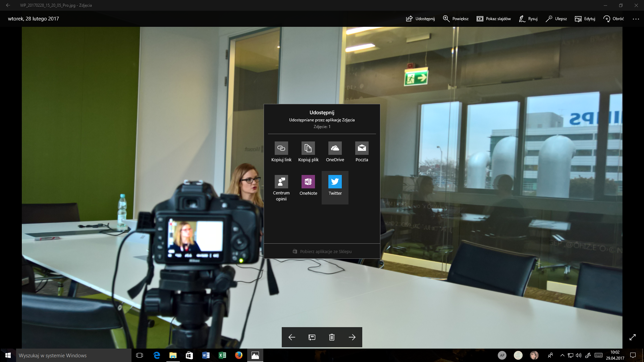
Task: Choose Kopiuj plik in share panel
Action: pyautogui.click(x=308, y=152)
